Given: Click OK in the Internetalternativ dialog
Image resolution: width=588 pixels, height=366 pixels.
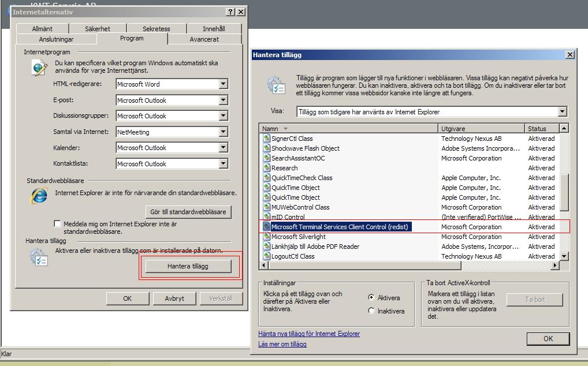Looking at the screenshot, I should click(128, 298).
